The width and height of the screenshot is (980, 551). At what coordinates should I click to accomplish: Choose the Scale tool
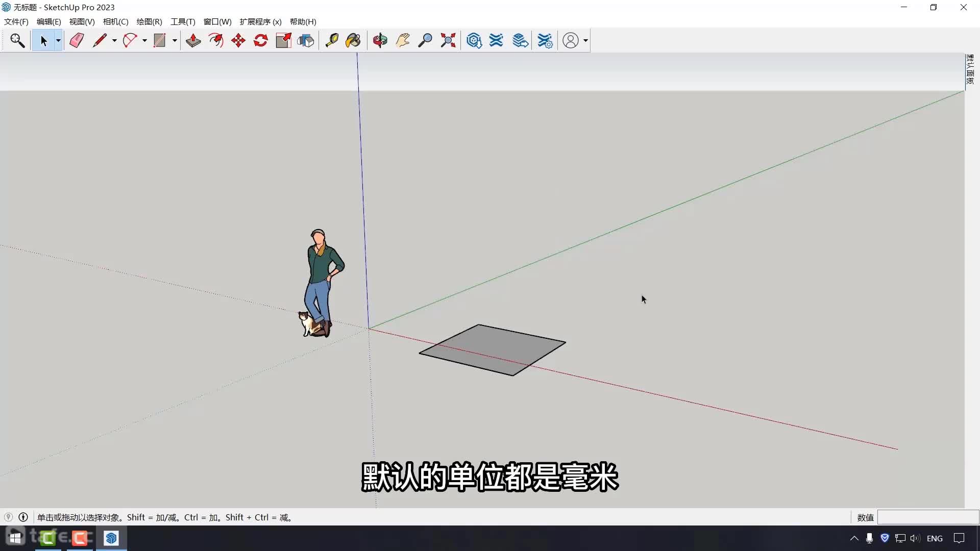point(283,41)
